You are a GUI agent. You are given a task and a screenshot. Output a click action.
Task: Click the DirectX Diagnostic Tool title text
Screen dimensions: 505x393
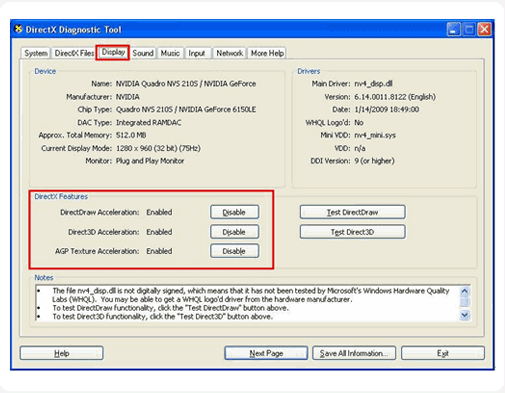pyautogui.click(x=74, y=30)
